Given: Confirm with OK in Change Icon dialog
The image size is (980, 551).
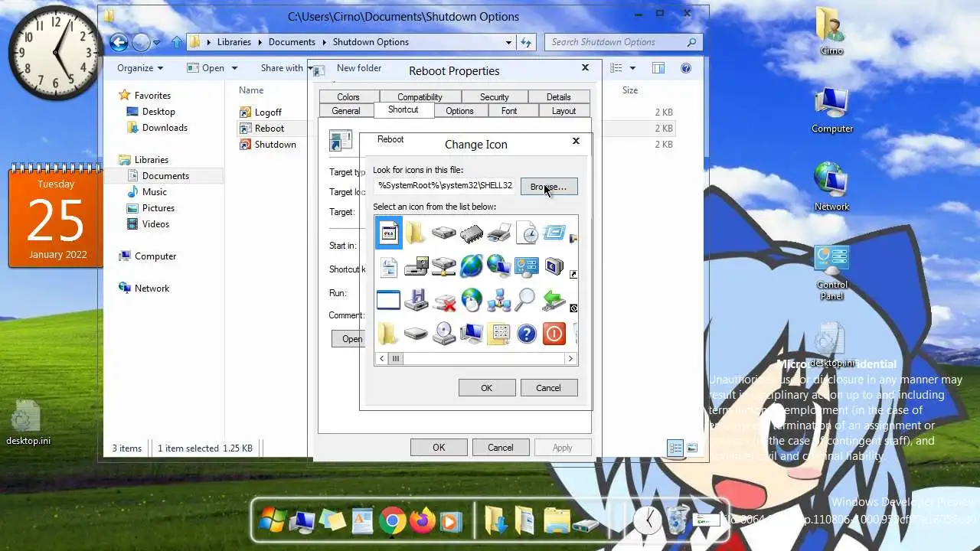Looking at the screenshot, I should [486, 388].
